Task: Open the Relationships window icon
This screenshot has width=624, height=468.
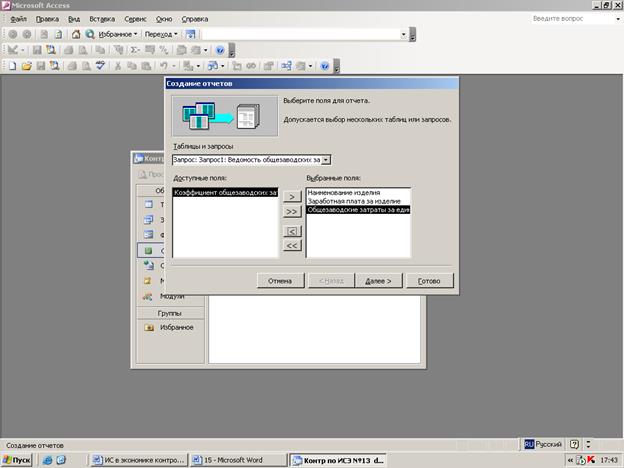Action: pyautogui.click(x=286, y=66)
